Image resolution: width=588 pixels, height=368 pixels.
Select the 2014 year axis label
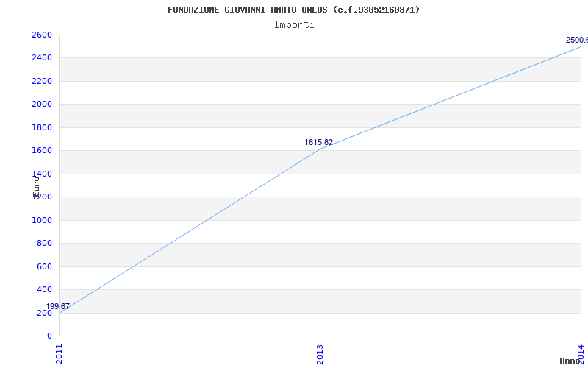pyautogui.click(x=581, y=354)
